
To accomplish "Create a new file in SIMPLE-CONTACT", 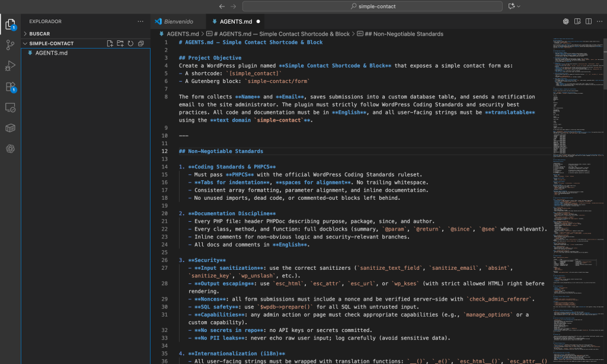I will click(110, 43).
